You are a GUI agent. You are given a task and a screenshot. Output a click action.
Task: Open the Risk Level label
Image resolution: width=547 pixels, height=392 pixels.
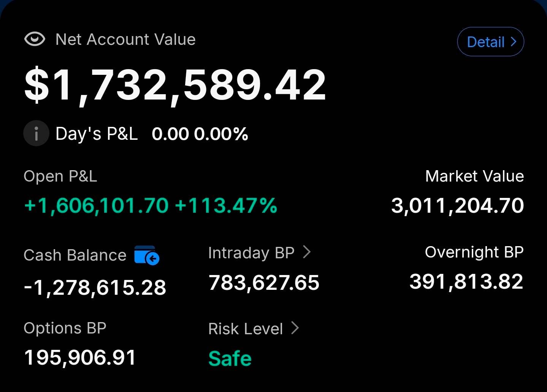pos(246,329)
